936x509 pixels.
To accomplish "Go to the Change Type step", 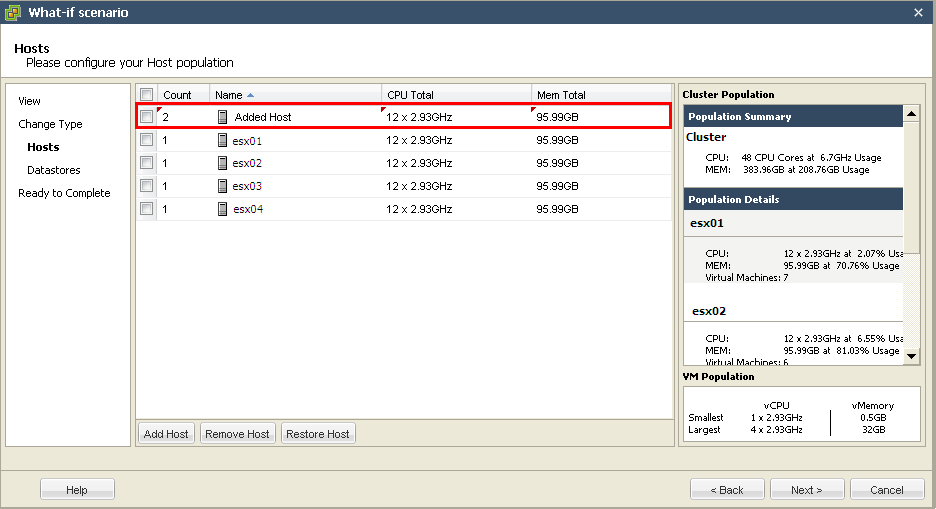I will tap(50, 124).
